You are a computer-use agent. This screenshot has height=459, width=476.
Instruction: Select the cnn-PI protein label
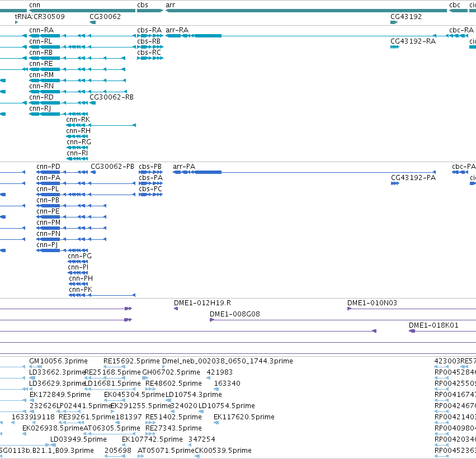(78, 268)
